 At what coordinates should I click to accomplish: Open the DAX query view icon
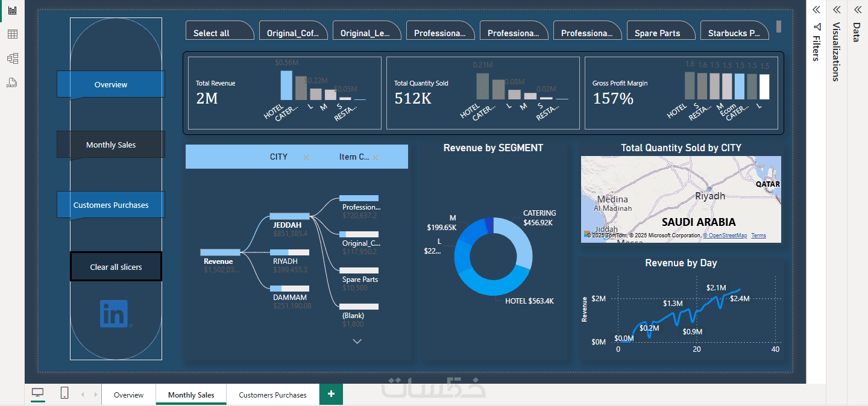click(12, 83)
